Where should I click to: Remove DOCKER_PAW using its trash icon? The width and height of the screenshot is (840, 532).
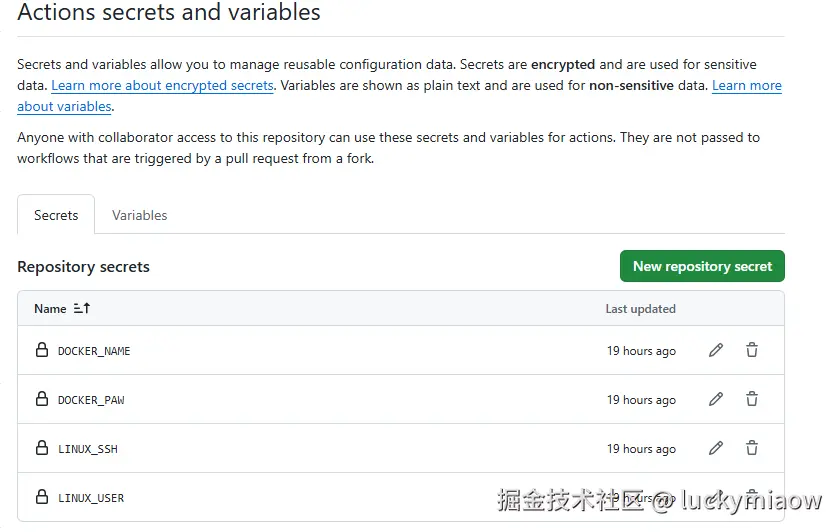[752, 399]
